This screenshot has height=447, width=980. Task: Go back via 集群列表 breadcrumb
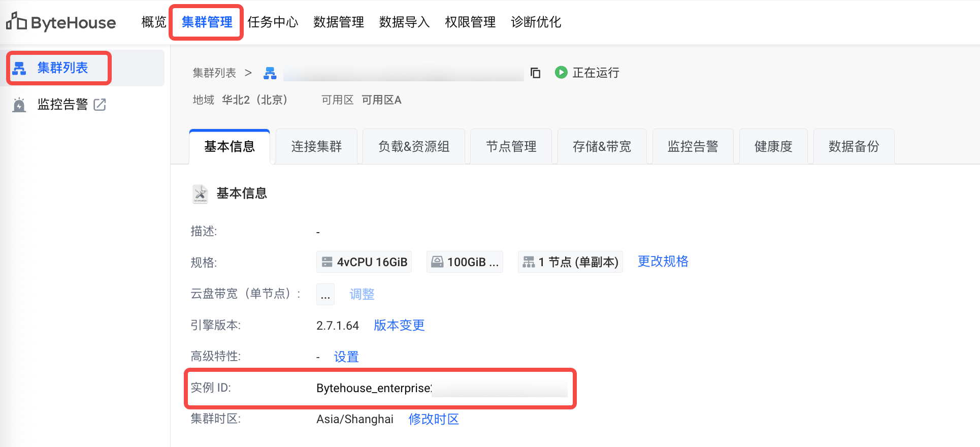click(x=214, y=73)
